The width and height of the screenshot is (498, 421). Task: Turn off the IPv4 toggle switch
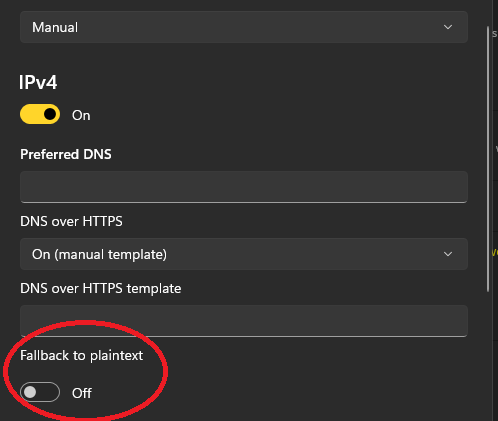click(x=40, y=114)
